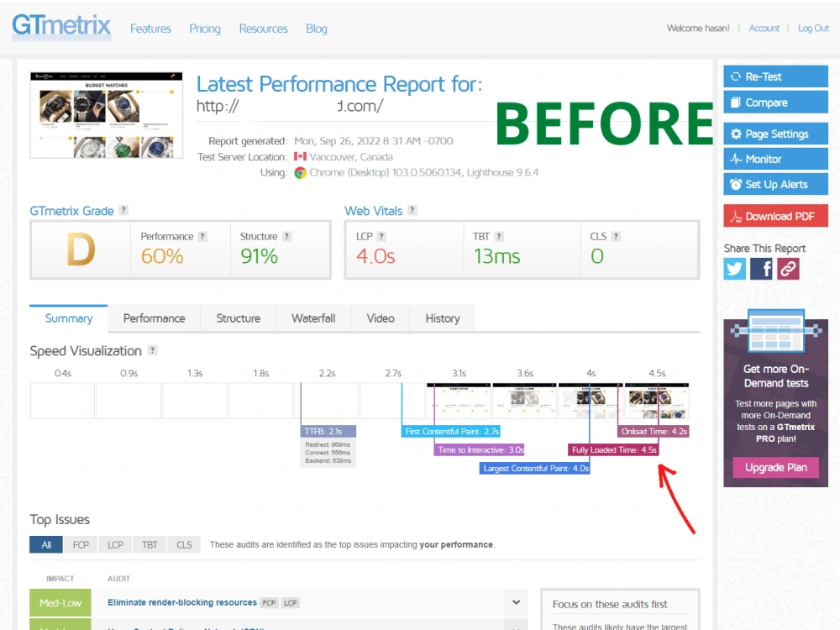
Task: Open the Web Vitals help icon
Action: click(412, 210)
